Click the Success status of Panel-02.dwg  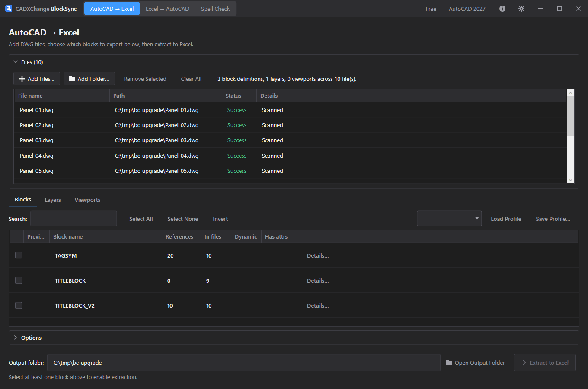pyautogui.click(x=237, y=125)
